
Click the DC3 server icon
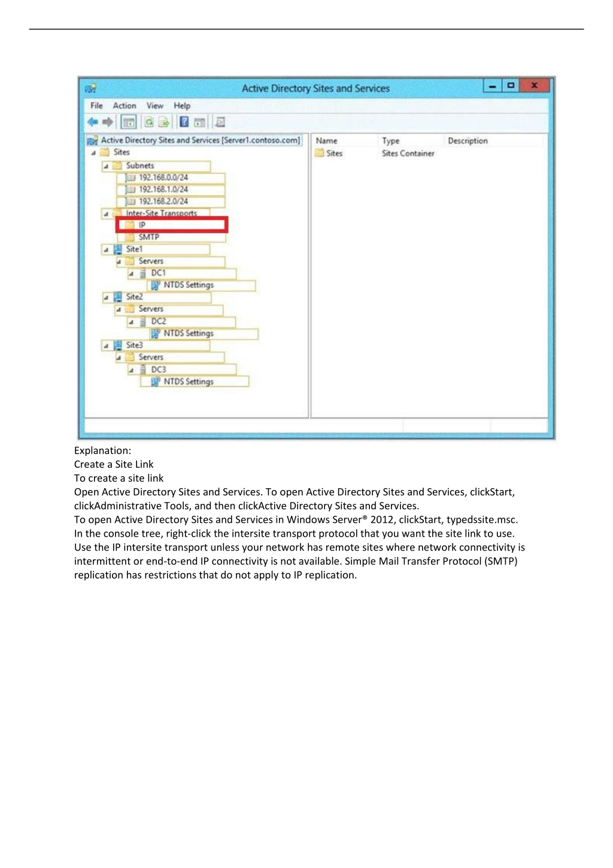pyautogui.click(x=143, y=370)
